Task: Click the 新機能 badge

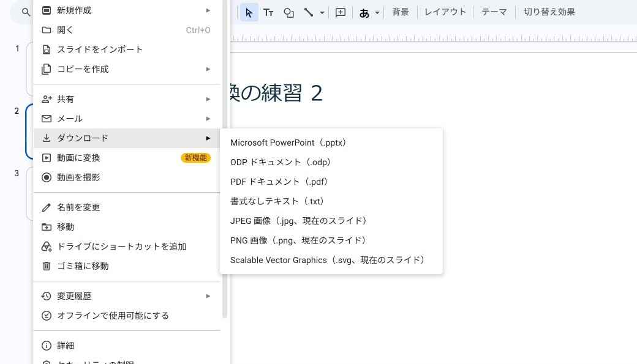Action: click(196, 158)
